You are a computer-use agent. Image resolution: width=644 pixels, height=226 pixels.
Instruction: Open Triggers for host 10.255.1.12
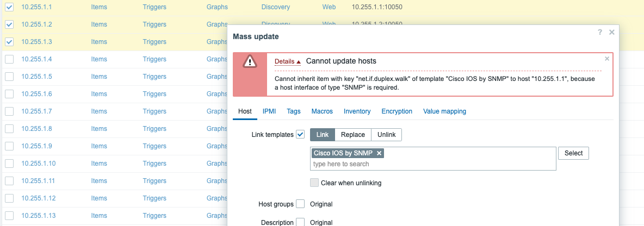154,198
